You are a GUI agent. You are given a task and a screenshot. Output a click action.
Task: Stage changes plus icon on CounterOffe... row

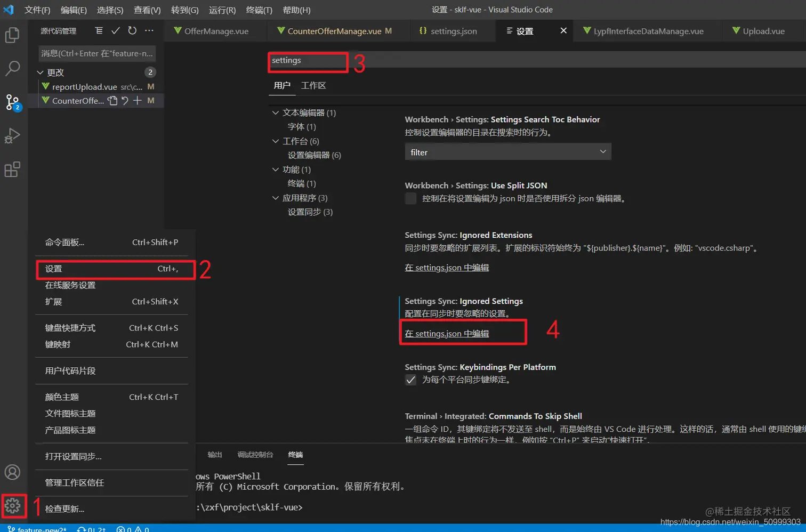[138, 101]
